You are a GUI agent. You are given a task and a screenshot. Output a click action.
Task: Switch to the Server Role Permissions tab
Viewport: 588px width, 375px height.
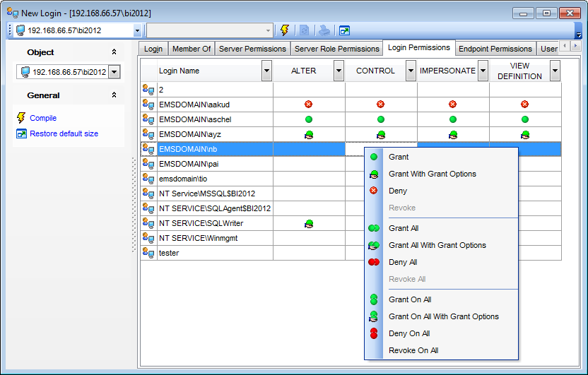pyautogui.click(x=336, y=49)
